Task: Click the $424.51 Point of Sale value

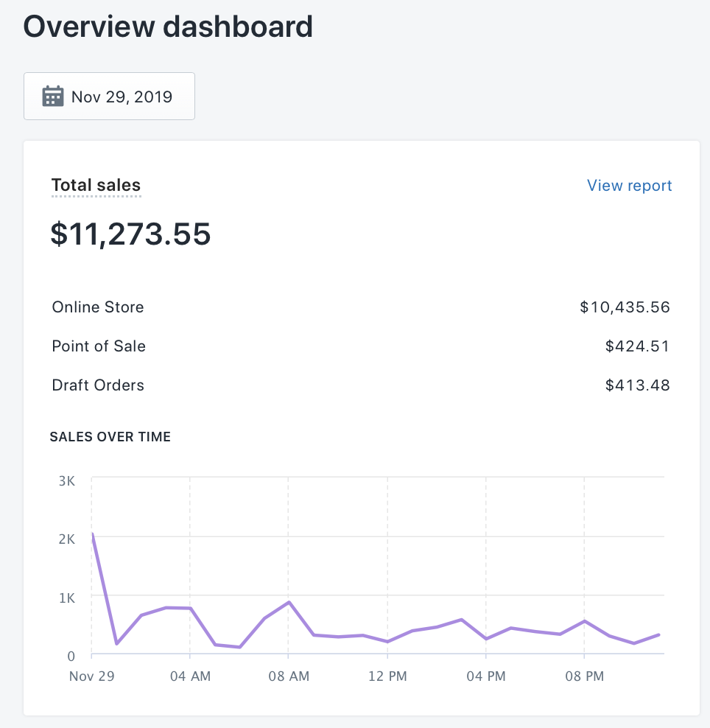Action: click(x=637, y=346)
